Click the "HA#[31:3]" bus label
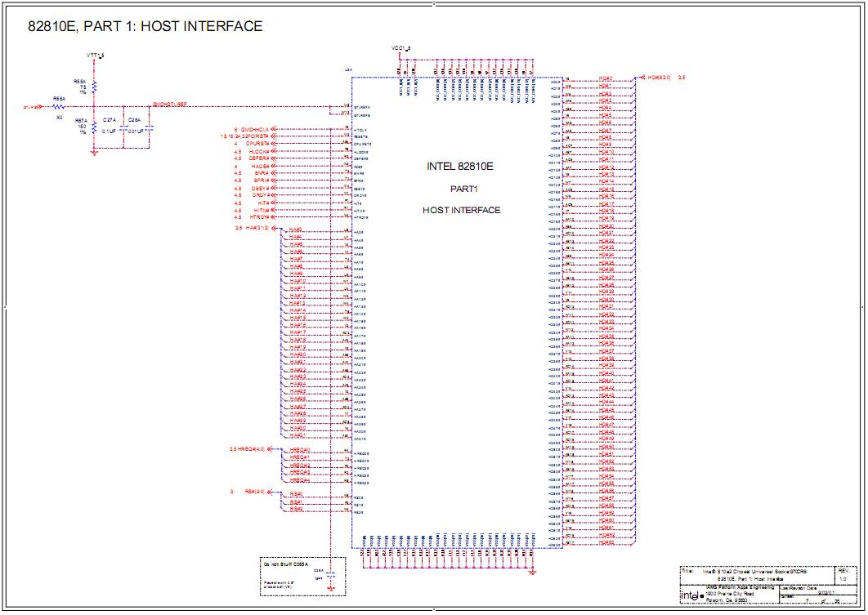868x615 pixels. click(x=257, y=228)
